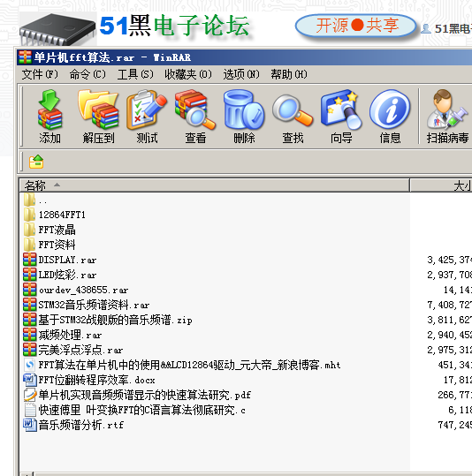Sort by the 大小 column header

pyautogui.click(x=441, y=185)
